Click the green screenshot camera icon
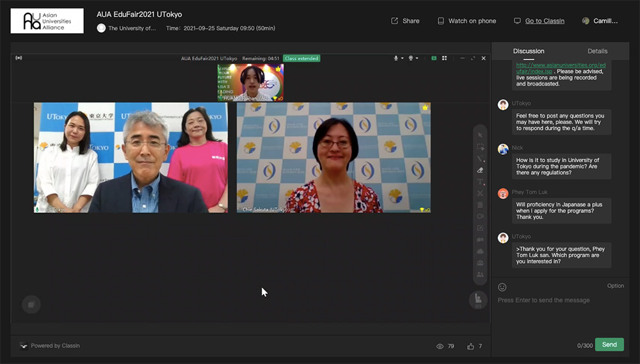The width and height of the screenshot is (640, 364). (x=434, y=58)
